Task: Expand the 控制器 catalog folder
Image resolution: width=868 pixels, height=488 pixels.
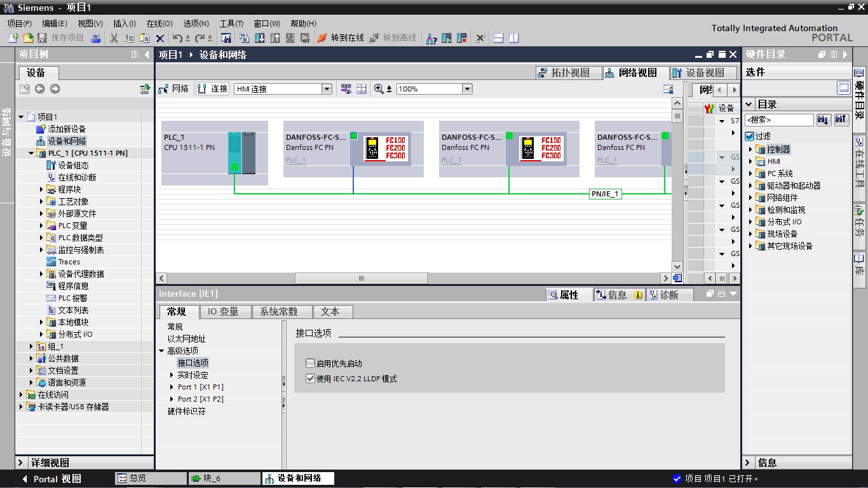Action: tap(750, 149)
